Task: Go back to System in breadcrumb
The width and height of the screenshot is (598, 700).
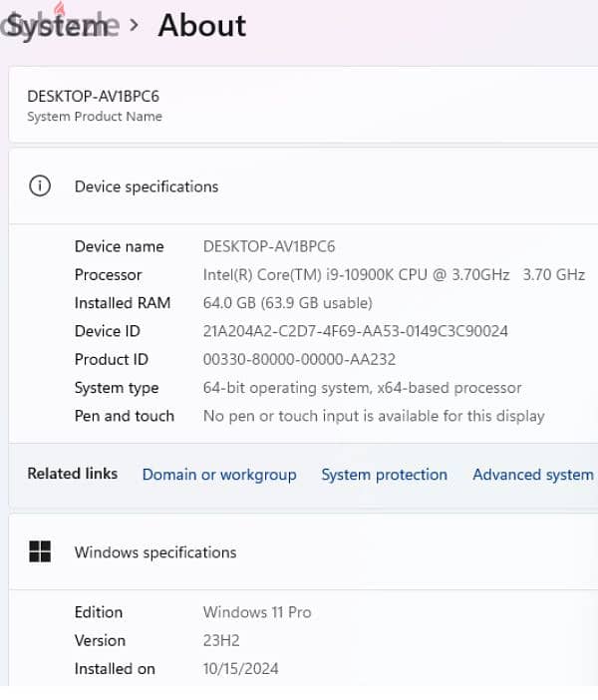Action: [58, 26]
